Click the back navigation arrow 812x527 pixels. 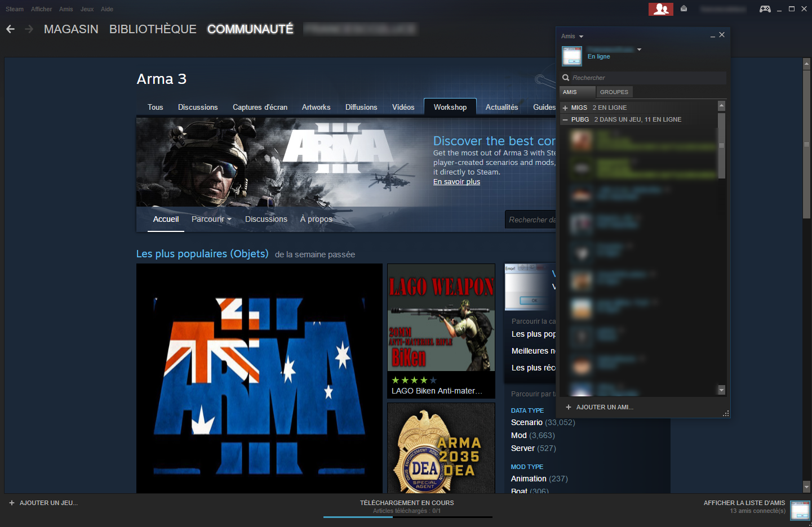pos(10,29)
